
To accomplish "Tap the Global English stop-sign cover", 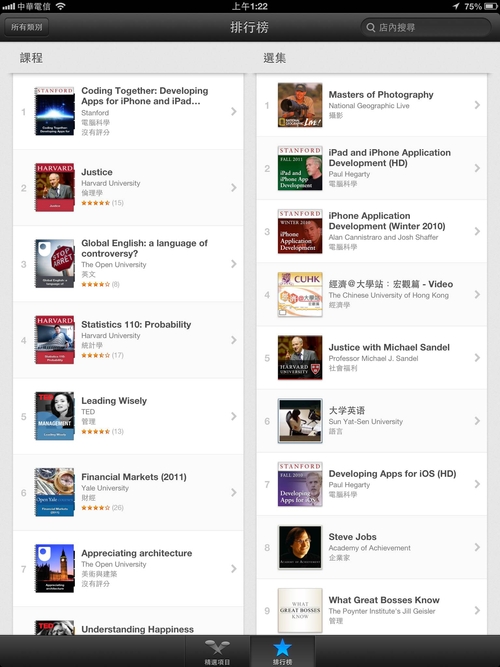I will pos(55,264).
